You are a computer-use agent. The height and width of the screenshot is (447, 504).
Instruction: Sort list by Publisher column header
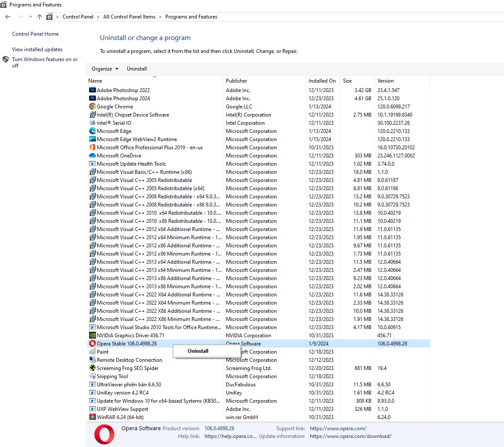tap(264, 80)
